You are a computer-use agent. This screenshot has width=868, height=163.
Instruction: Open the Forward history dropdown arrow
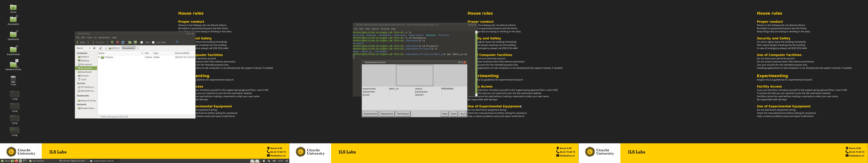107,43
